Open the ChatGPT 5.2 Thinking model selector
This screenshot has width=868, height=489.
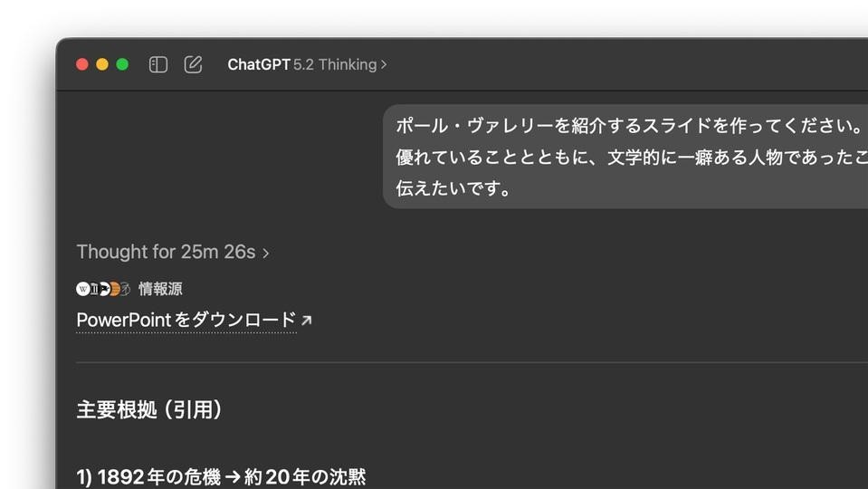pos(307,64)
